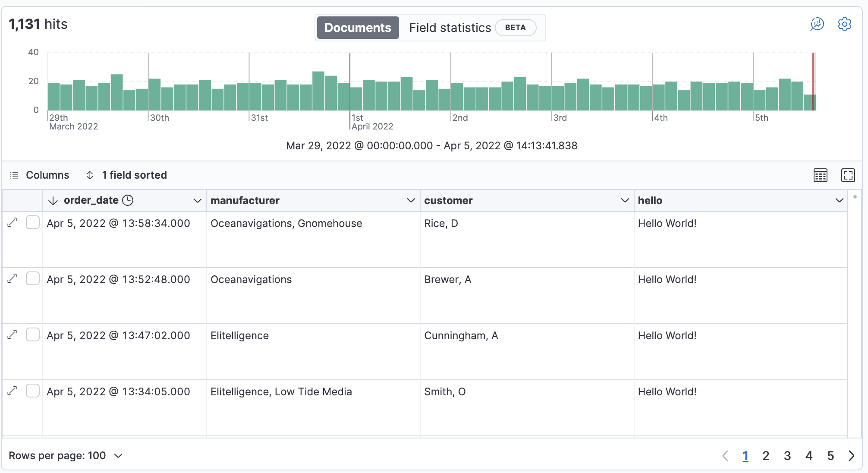Screen dimensions: 868x473
Task: Select checkbox for the 13:52:48 row
Action: tap(33, 279)
